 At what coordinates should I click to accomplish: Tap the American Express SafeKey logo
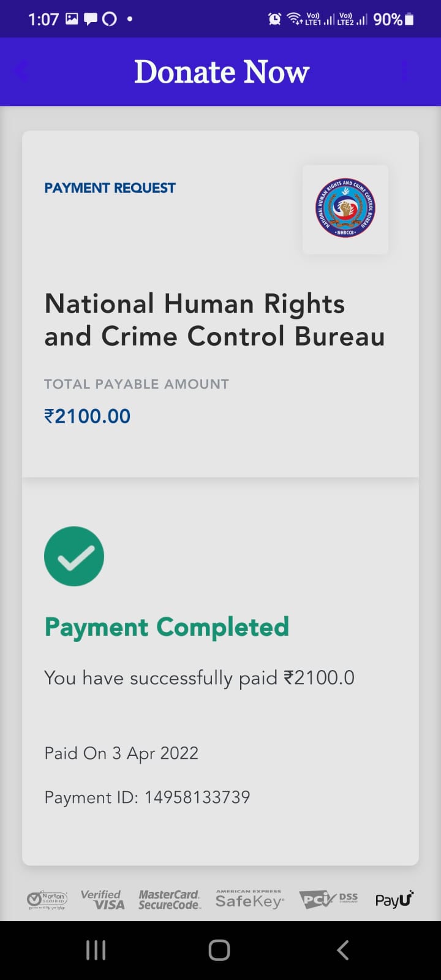[249, 899]
